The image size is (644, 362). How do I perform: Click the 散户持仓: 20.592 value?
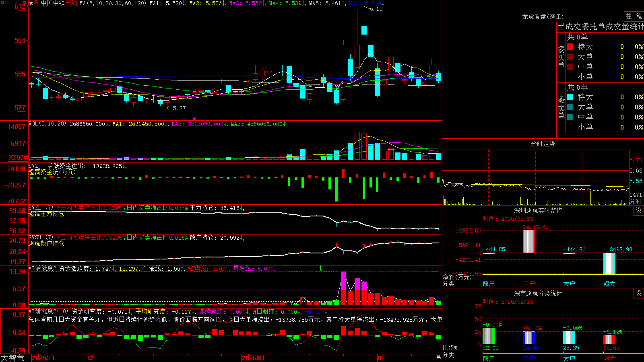pos(217,238)
